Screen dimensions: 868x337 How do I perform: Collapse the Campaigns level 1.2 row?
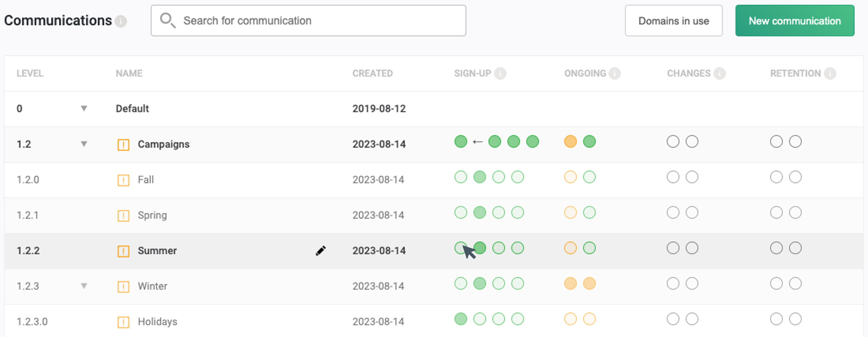point(84,144)
